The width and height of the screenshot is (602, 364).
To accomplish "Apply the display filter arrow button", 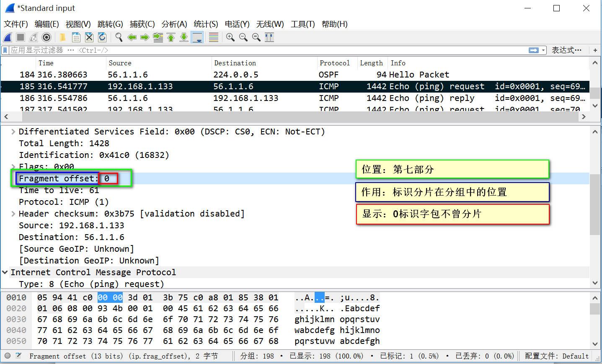I will click(534, 50).
